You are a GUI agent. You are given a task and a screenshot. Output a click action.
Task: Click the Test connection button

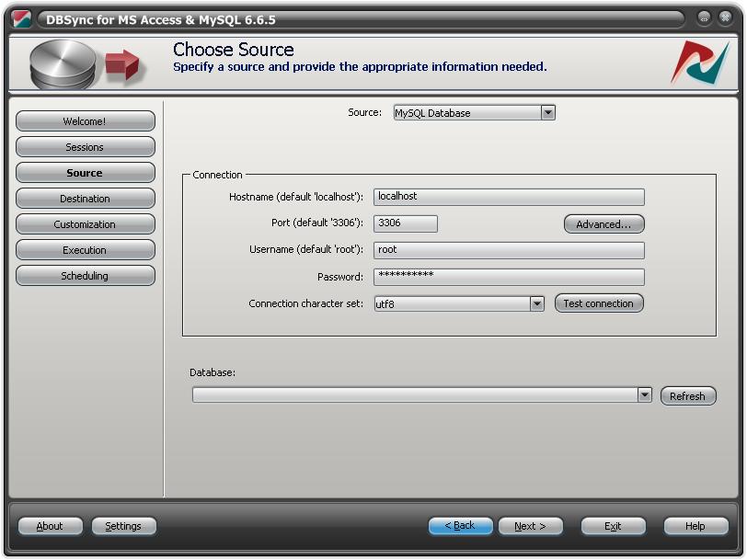click(599, 303)
